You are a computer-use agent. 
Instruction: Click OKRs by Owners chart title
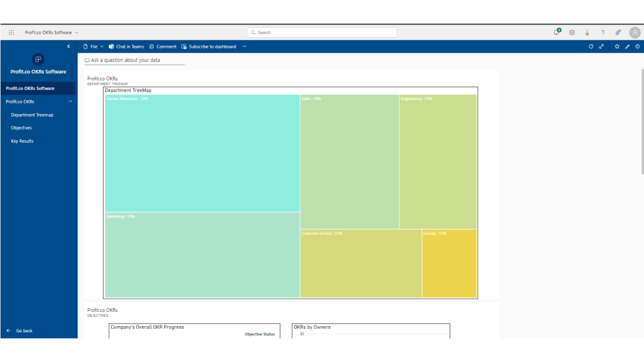(x=312, y=327)
